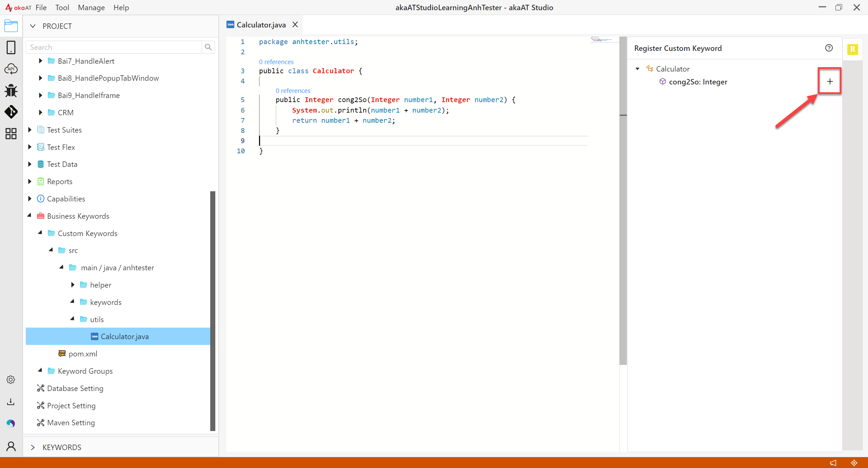Collapse the utils folder arrow
This screenshot has height=468, width=868.
point(73,319)
